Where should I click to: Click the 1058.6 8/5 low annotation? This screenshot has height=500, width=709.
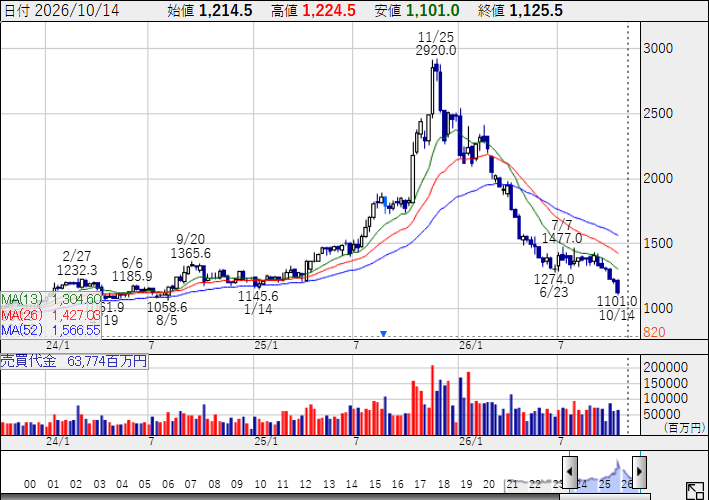[x=167, y=314]
